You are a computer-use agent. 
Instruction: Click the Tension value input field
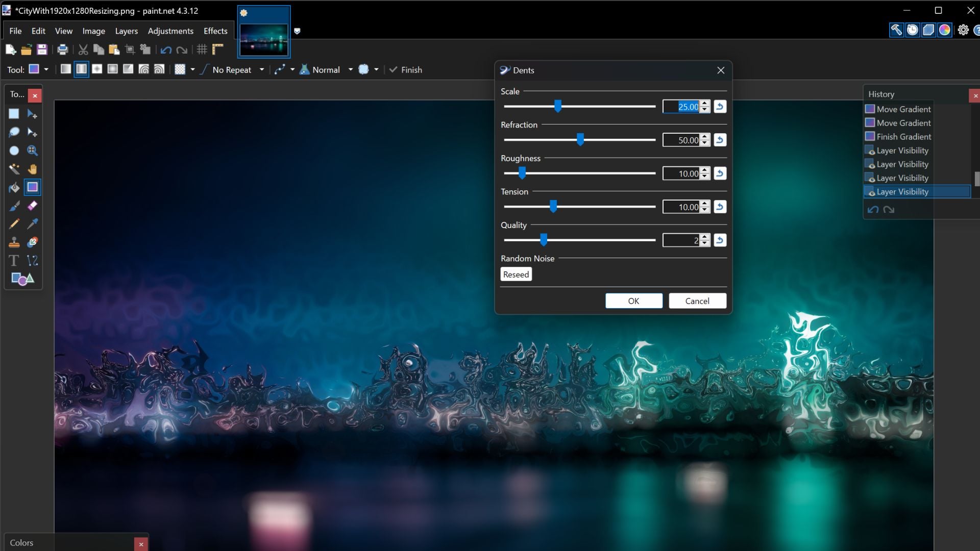(x=682, y=207)
